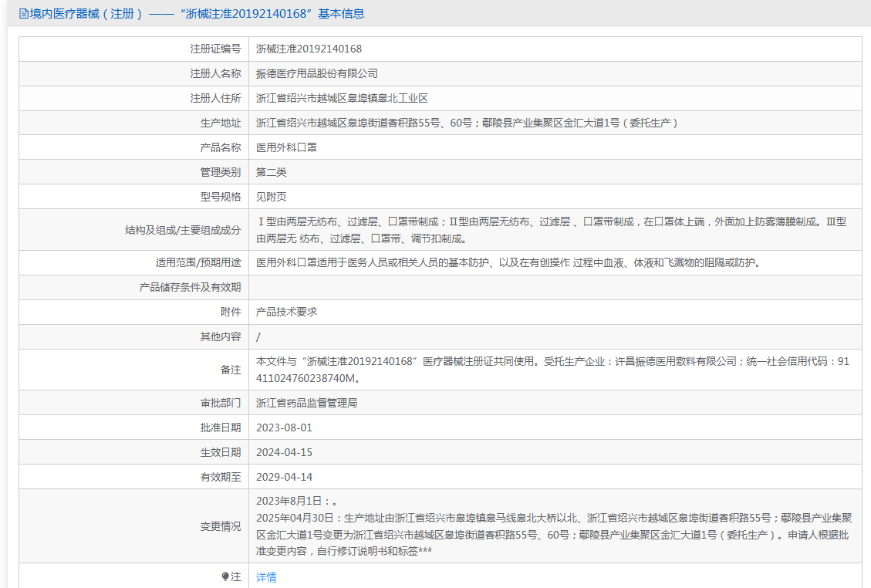871x588 pixels.
Task: Select the label 型号规格
Action: (221, 197)
